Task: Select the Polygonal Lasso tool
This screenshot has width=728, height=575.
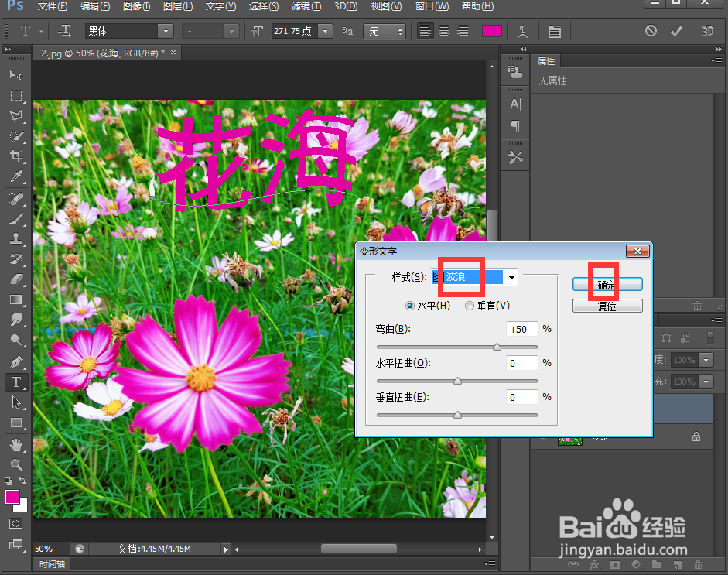Action: point(16,115)
